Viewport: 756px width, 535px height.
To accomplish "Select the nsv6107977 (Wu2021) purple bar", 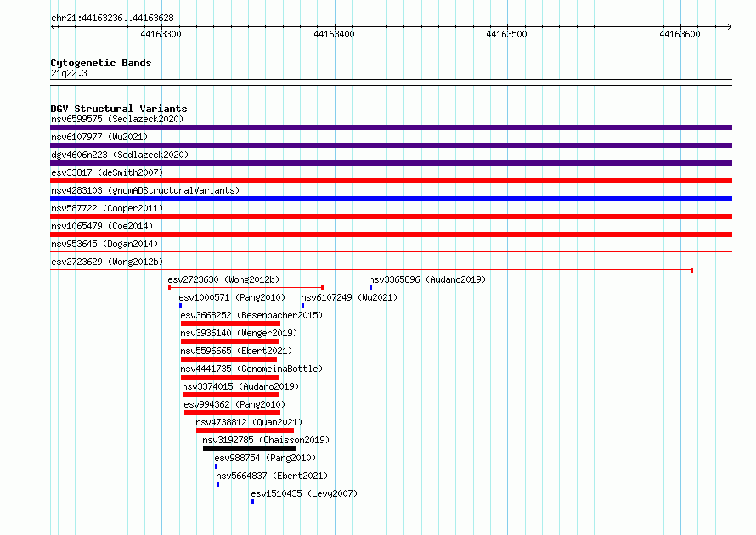I will 391,145.
